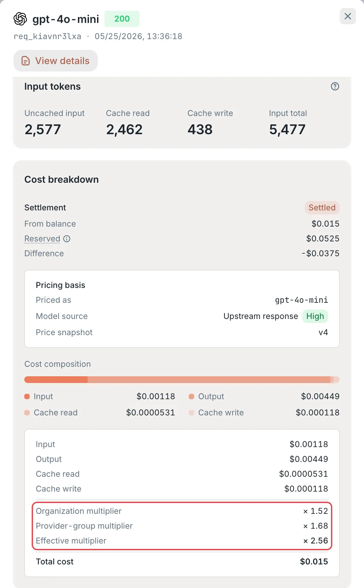Click the Priced as value gpt-4o-mini
364x588 pixels.
302,300
